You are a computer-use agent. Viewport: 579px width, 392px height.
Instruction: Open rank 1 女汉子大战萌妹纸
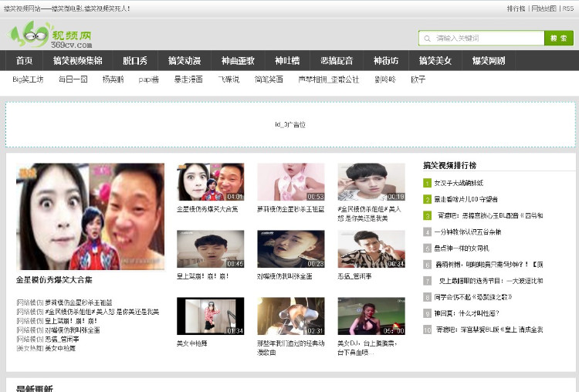459,183
